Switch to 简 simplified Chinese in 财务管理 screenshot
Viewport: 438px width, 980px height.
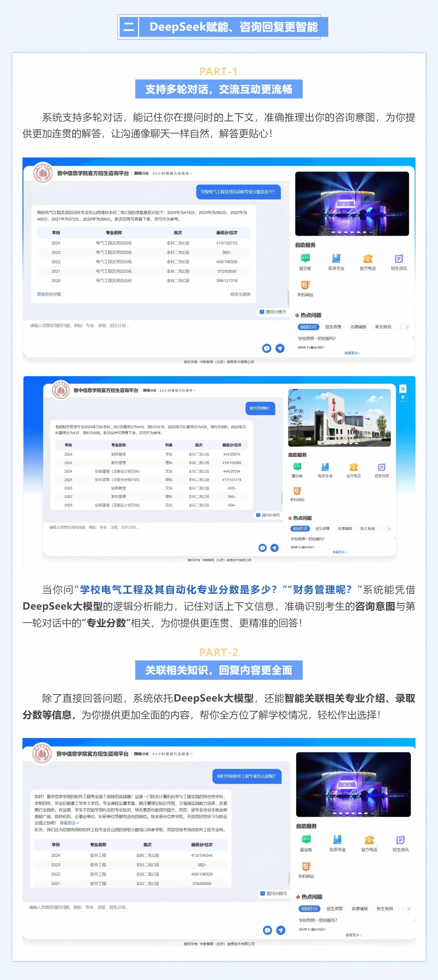pos(403,389)
